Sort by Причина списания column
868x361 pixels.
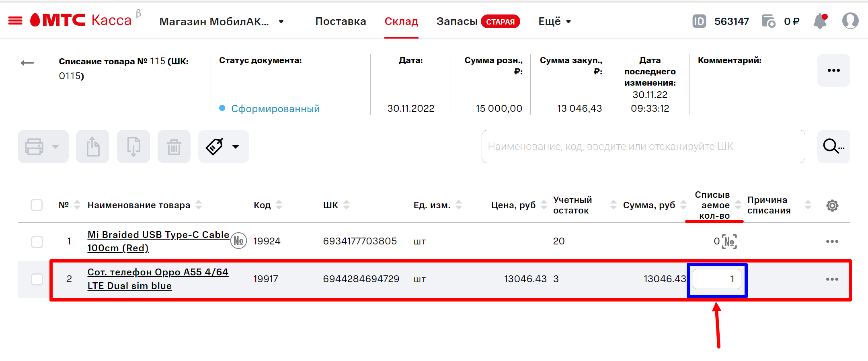tap(808, 205)
